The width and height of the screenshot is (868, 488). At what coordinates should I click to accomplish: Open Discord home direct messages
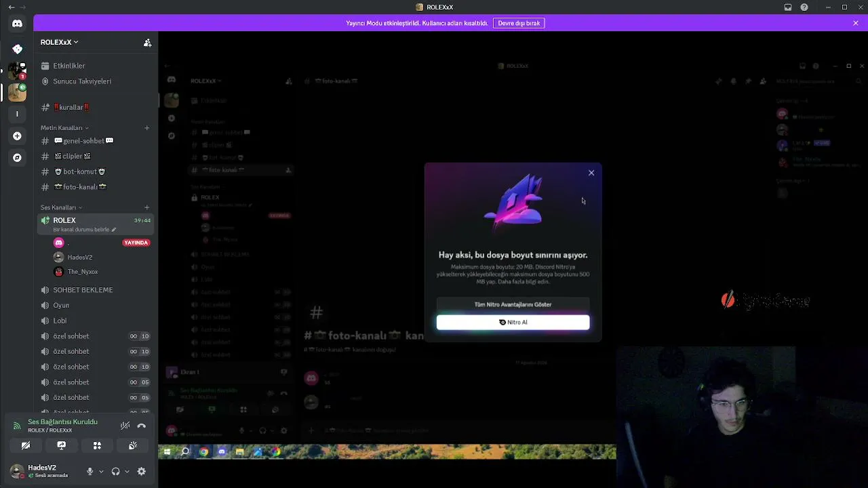click(x=17, y=24)
